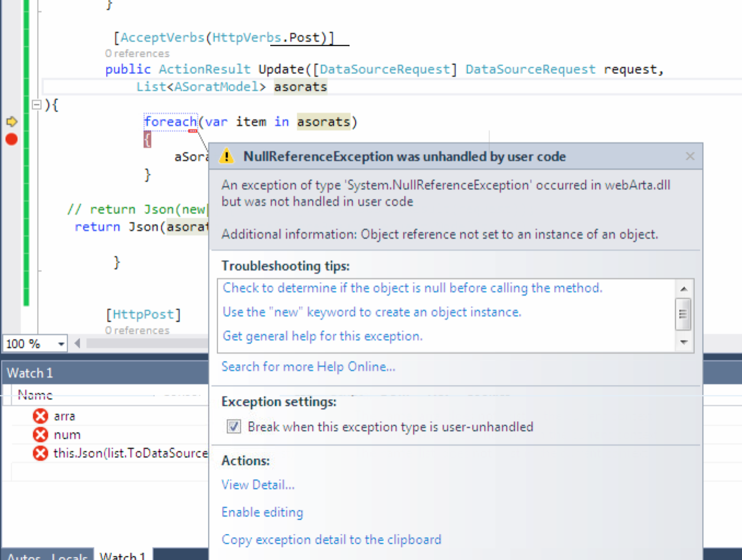
Task: Switch to the Locals tab
Action: [69, 556]
